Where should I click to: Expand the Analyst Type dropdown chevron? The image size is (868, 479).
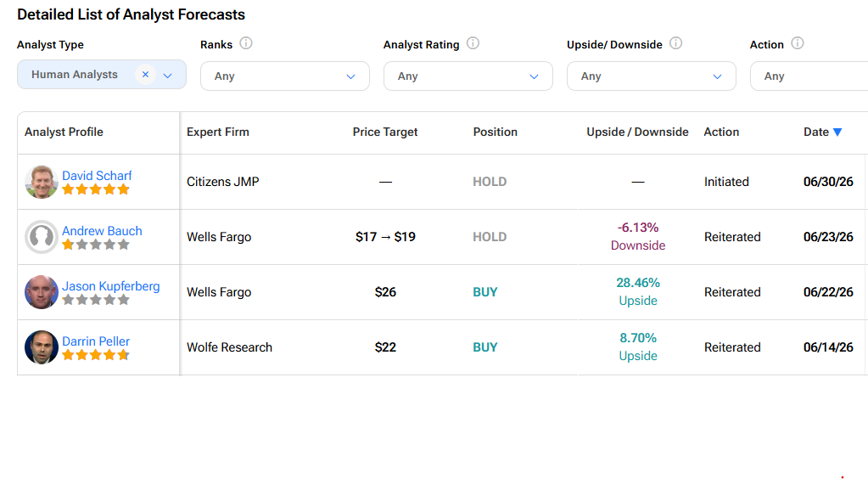(168, 76)
